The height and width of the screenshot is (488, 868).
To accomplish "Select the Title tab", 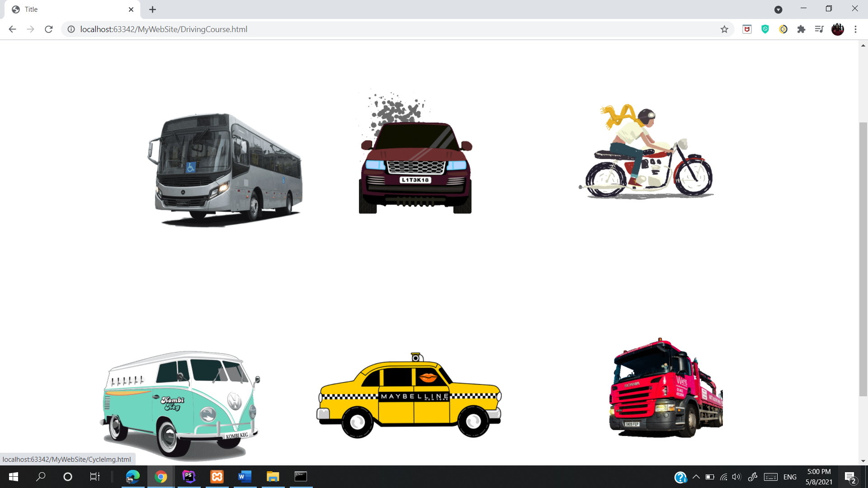I will pos(72,9).
